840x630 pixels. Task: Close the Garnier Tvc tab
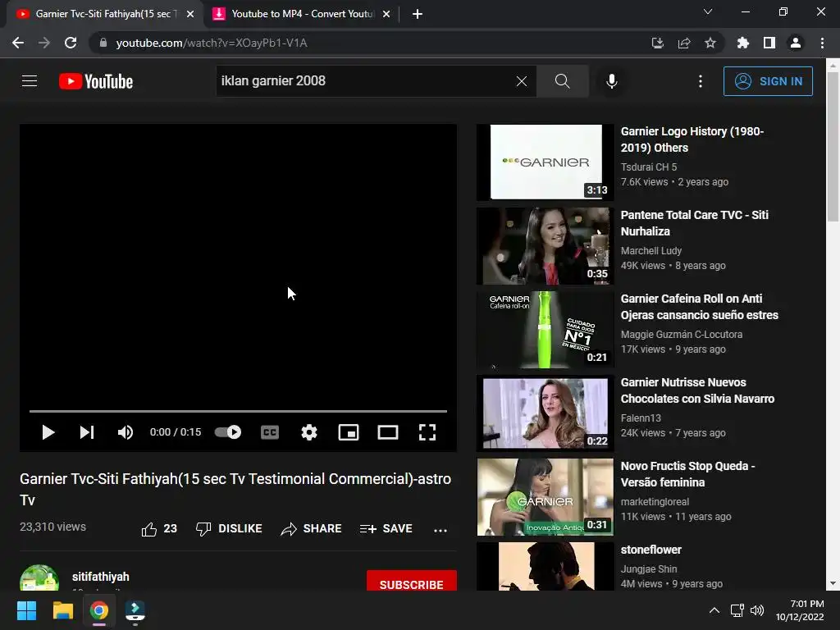190,14
